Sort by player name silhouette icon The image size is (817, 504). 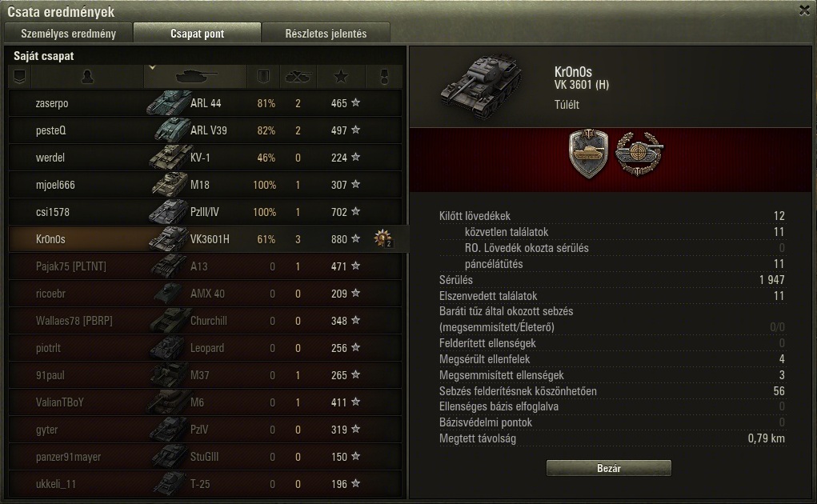pos(87,77)
